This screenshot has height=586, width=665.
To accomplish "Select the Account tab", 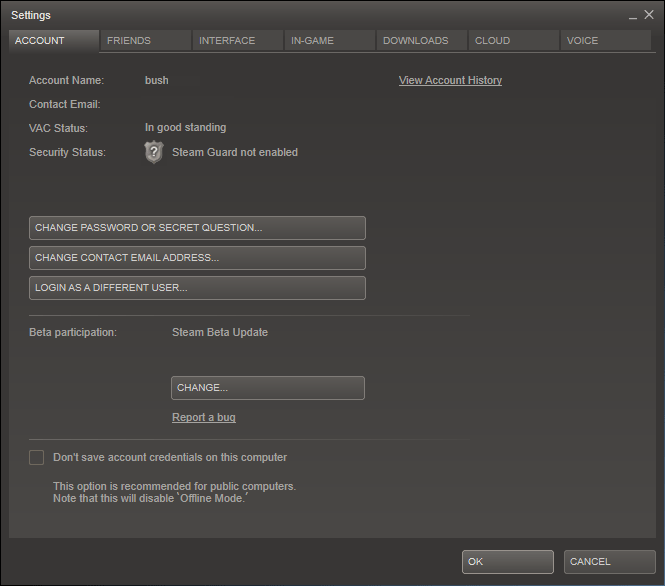I will coord(54,41).
